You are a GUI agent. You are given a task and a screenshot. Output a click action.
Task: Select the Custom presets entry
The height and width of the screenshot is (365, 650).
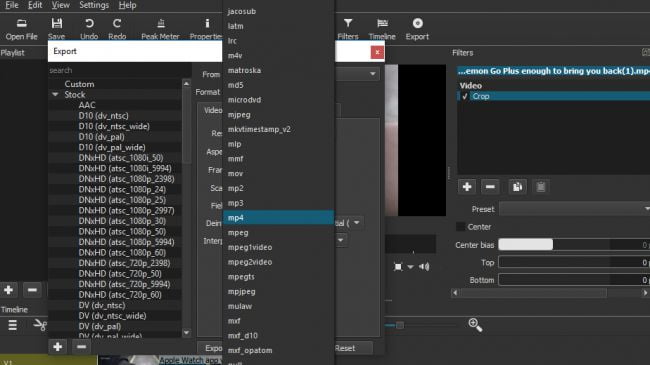click(79, 84)
